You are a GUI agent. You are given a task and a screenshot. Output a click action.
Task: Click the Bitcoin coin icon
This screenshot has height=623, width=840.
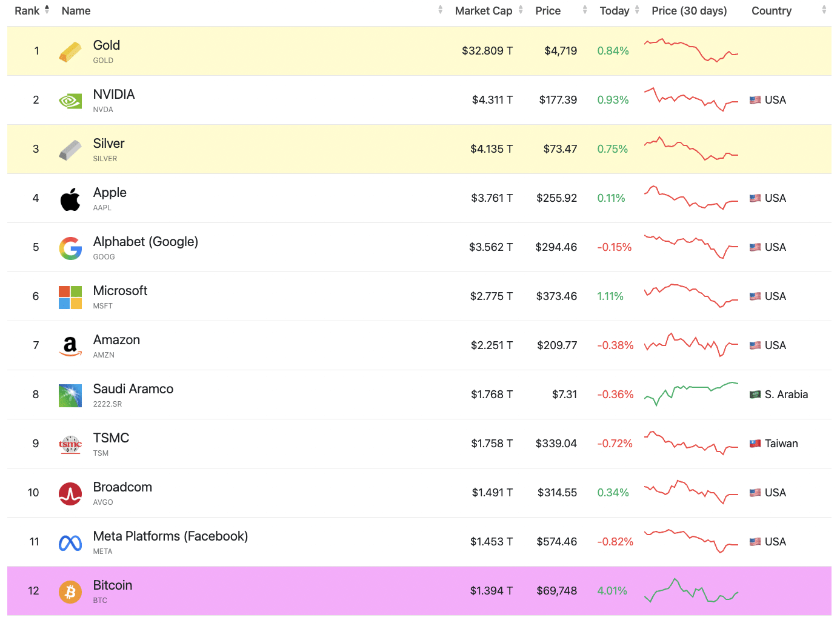[x=70, y=591]
